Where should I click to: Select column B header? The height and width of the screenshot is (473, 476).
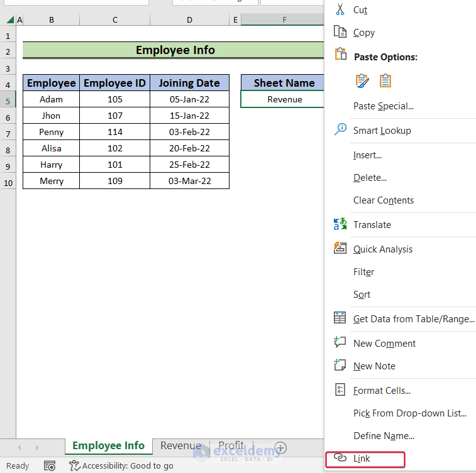pyautogui.click(x=52, y=20)
